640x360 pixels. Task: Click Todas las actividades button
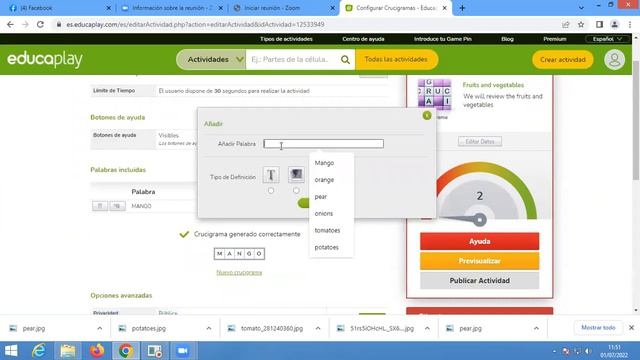point(396,60)
